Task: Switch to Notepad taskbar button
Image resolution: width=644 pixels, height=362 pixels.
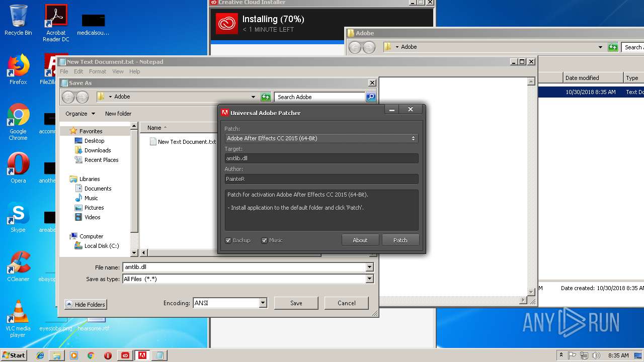Action: (x=159, y=355)
